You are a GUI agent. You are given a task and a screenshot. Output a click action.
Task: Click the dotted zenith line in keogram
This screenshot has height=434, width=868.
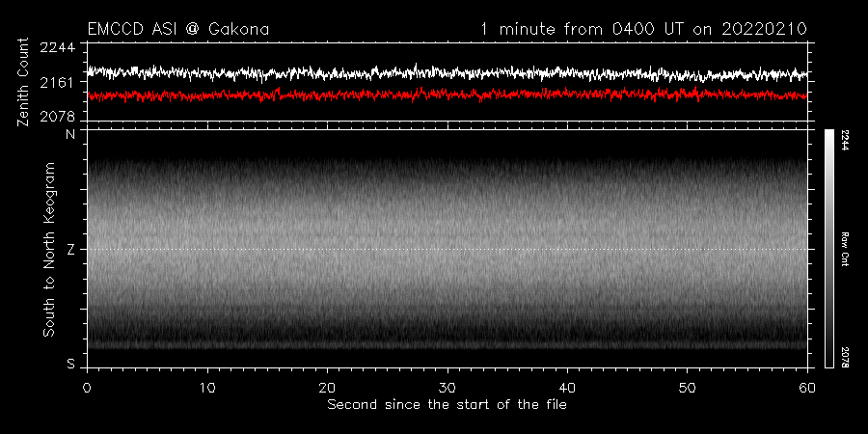click(x=448, y=249)
